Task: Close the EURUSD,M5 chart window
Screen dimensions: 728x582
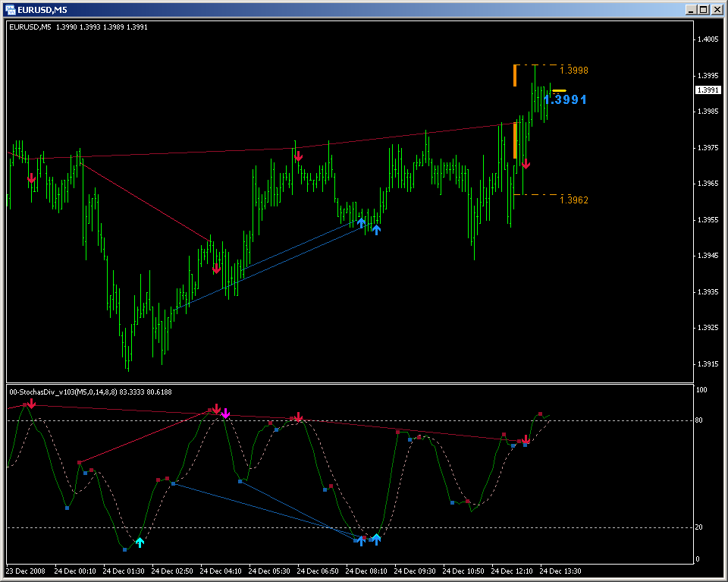Action: 717,10
